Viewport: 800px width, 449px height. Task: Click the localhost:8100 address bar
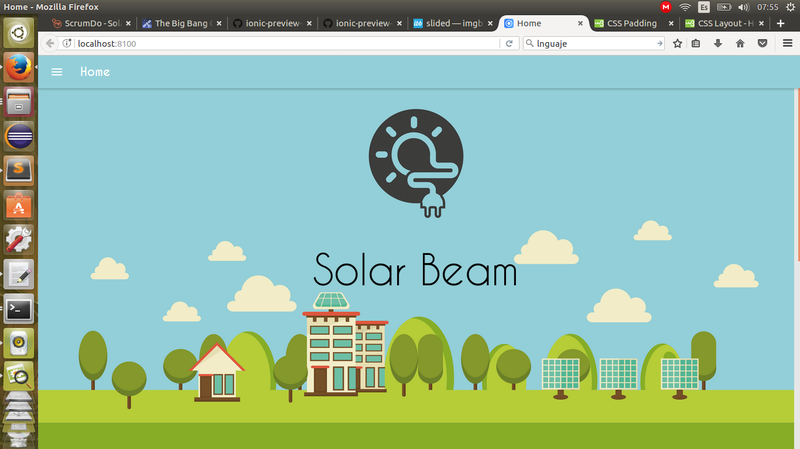(x=280, y=44)
